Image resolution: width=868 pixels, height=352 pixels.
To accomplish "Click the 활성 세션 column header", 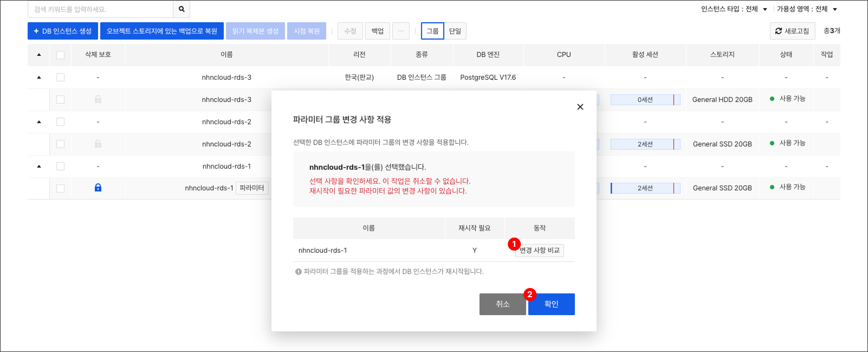I will [645, 55].
